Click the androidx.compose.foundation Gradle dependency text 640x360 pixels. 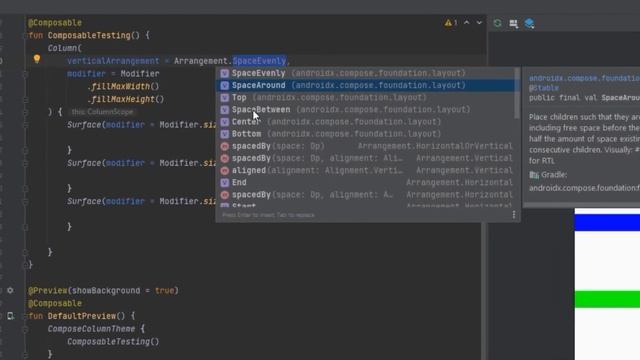(x=584, y=188)
